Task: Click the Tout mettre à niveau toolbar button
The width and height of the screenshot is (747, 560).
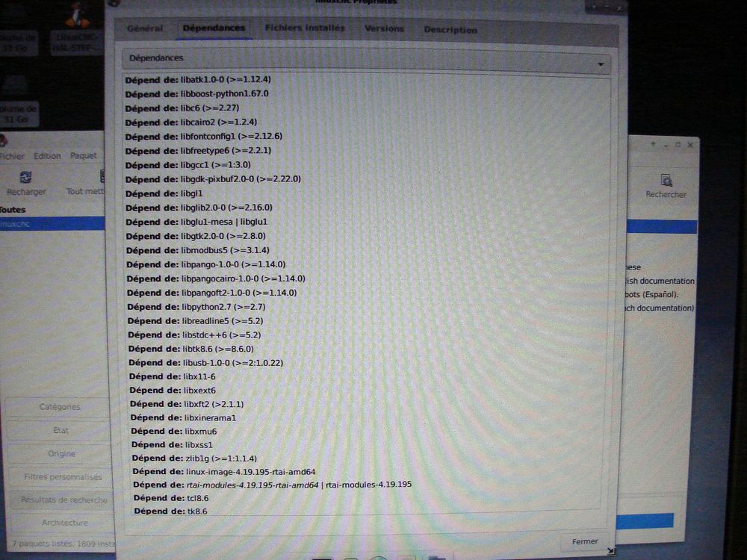Action: click(x=86, y=183)
